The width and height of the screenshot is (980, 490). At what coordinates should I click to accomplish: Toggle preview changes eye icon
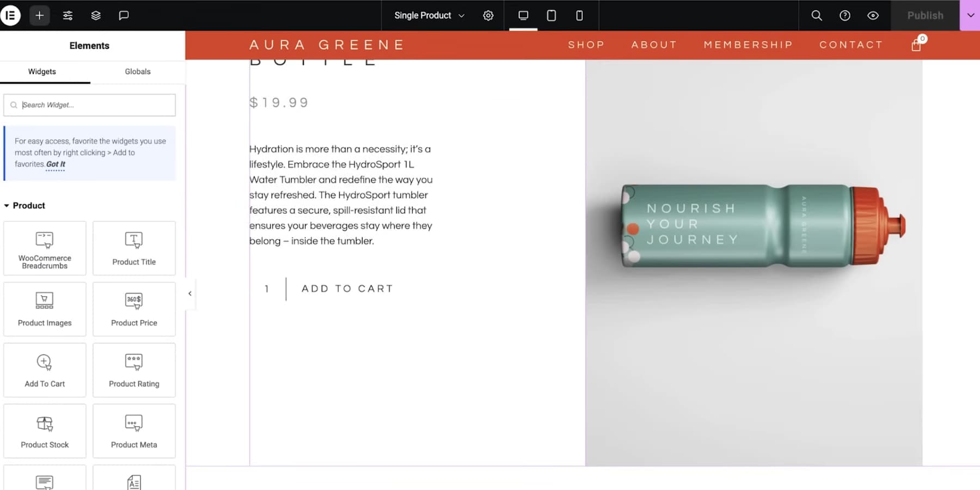(873, 15)
